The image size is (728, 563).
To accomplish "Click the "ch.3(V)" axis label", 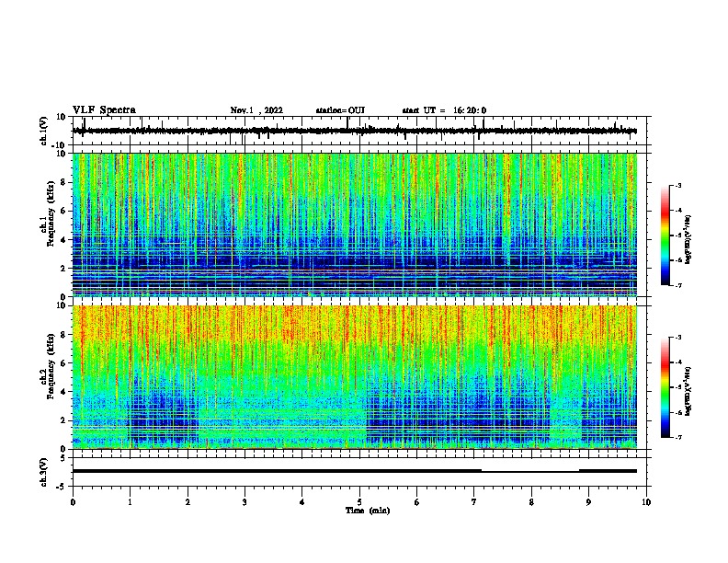I will coord(44,472).
